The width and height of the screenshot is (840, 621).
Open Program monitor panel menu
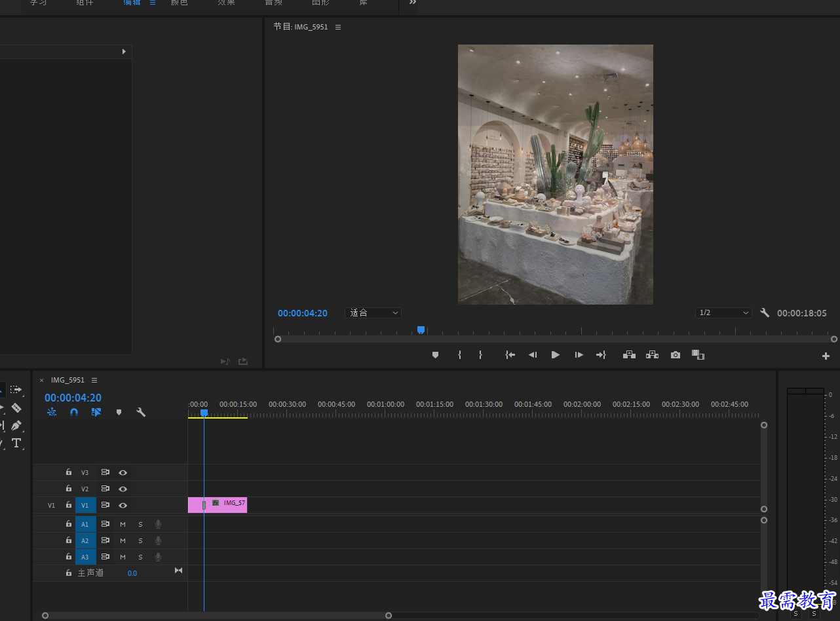point(338,27)
